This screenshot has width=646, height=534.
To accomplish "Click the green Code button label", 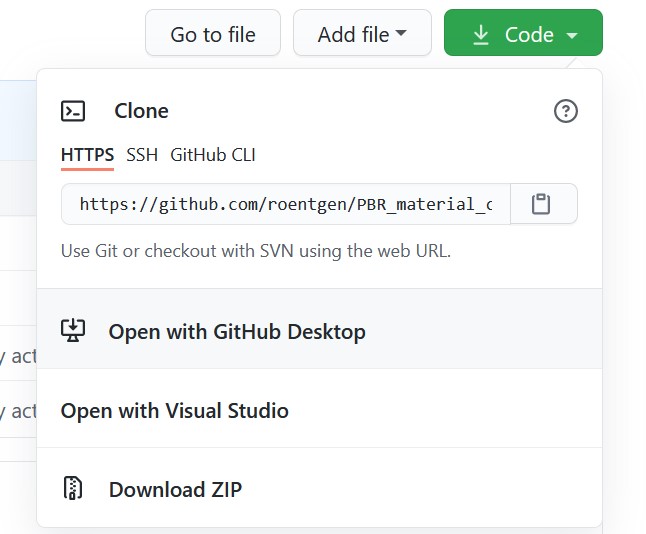I will click(x=529, y=35).
